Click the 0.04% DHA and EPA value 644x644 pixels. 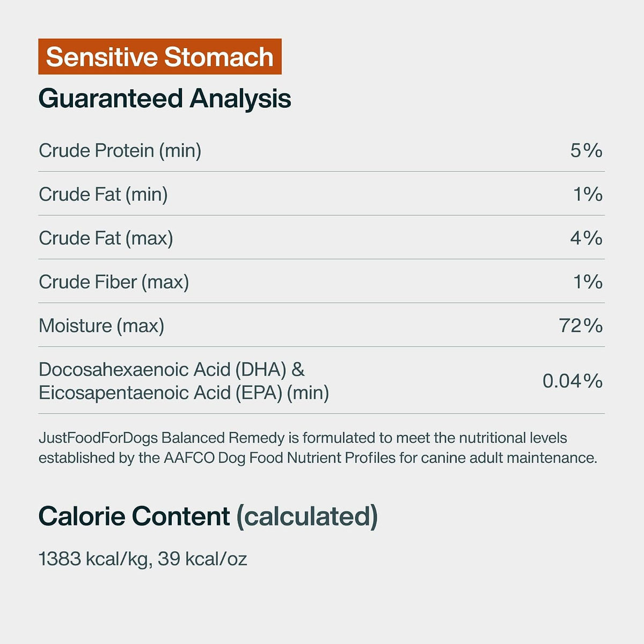(573, 381)
